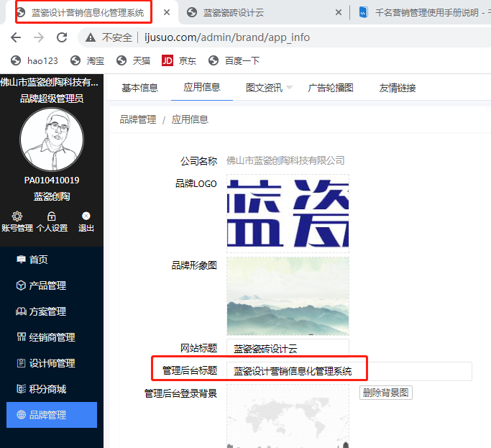Switch to the 蓝瓷瓷砖设计云 browser tab
The image size is (491, 448).
coord(234,13)
